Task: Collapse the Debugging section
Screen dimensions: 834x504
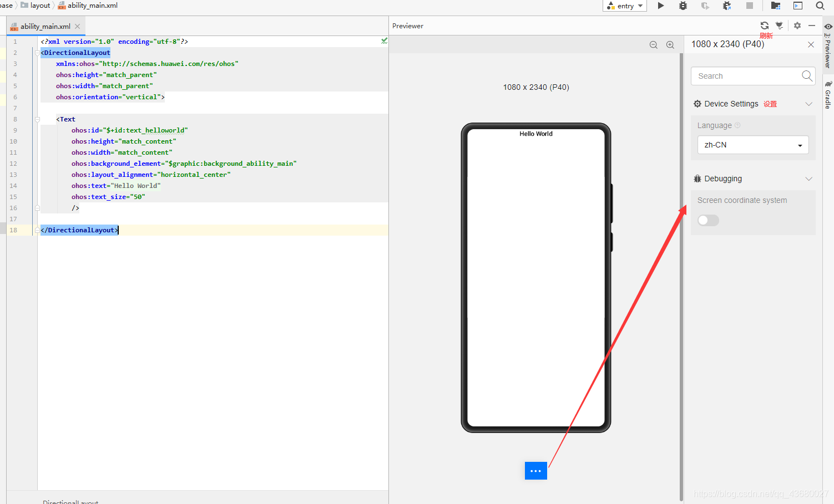Action: [x=808, y=179]
